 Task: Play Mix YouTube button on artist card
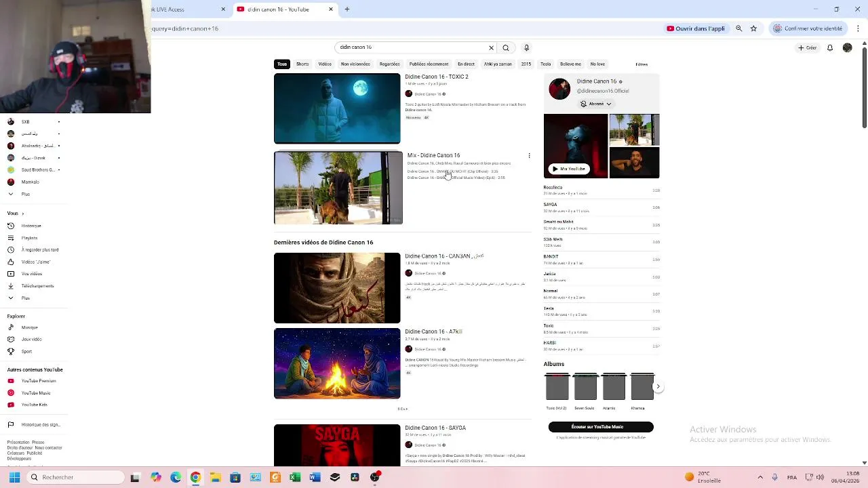click(569, 169)
